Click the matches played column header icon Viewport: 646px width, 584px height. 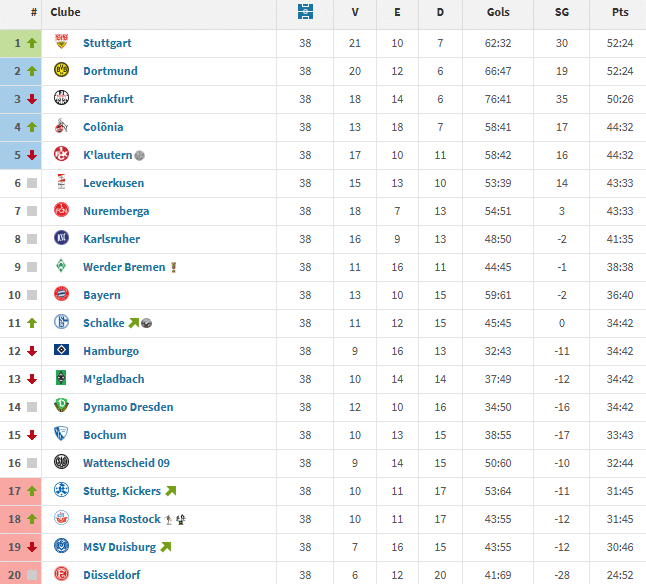pyautogui.click(x=305, y=13)
